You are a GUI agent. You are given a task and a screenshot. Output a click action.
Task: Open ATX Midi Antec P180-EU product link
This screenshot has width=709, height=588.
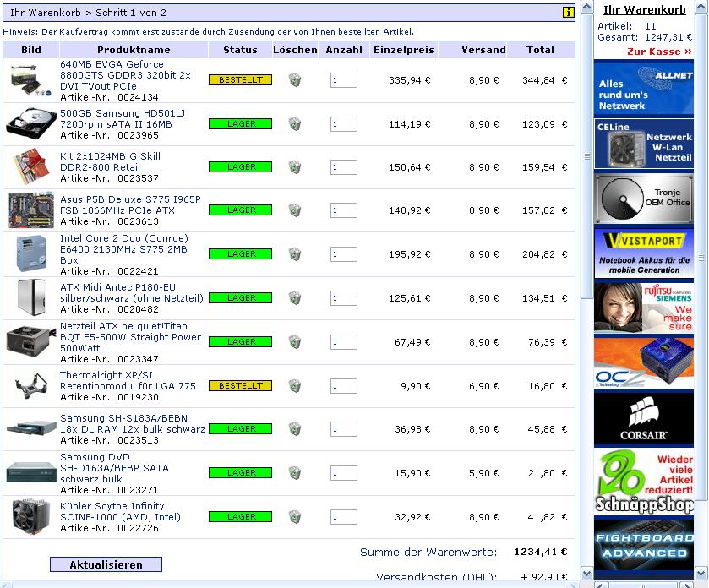pos(132,292)
